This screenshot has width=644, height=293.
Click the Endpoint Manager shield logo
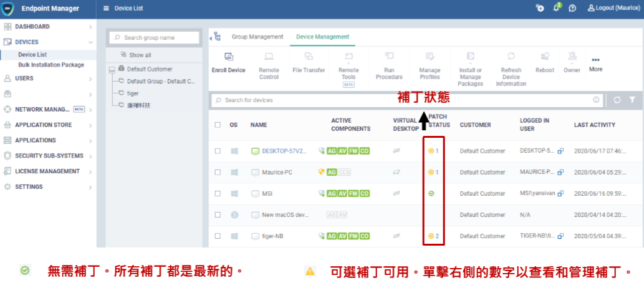(8, 9)
